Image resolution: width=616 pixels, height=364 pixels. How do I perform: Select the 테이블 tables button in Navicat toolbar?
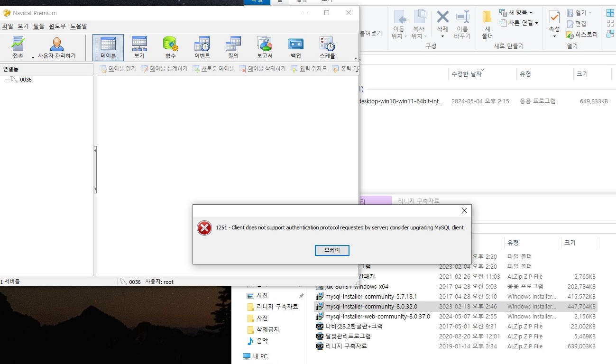[x=108, y=47]
